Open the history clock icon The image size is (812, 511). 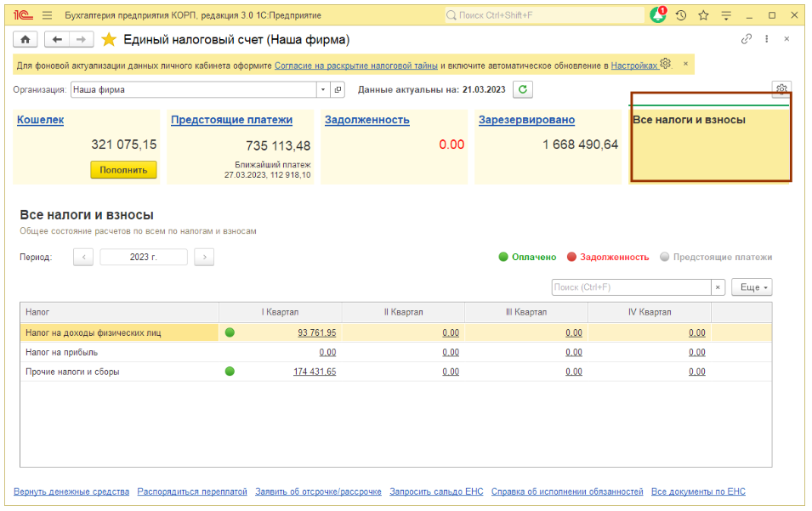click(x=681, y=15)
